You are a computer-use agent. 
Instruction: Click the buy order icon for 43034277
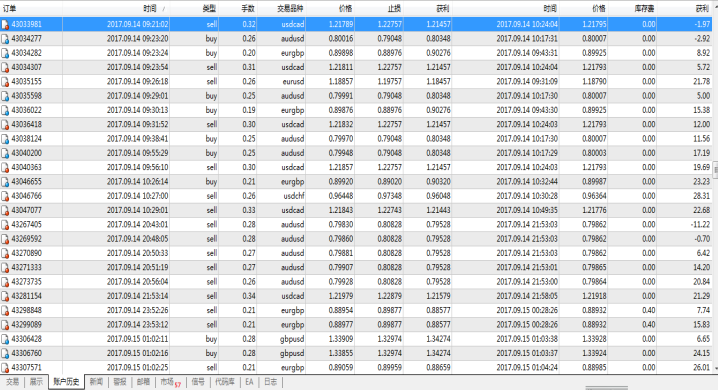point(5,39)
